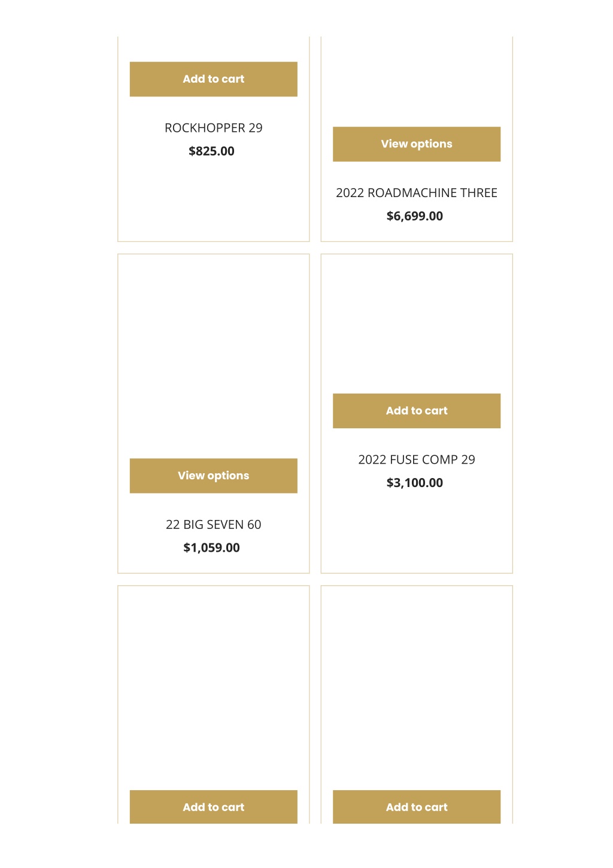The image size is (613, 868).
Task: Open the ROCKHOPPER 29 product title
Action: coord(213,128)
